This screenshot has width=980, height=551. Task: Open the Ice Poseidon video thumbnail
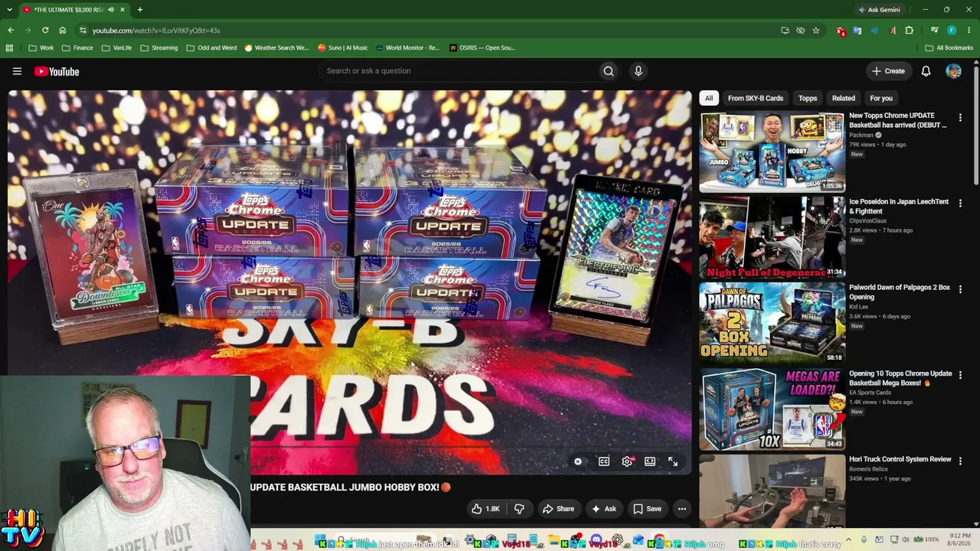(772, 237)
